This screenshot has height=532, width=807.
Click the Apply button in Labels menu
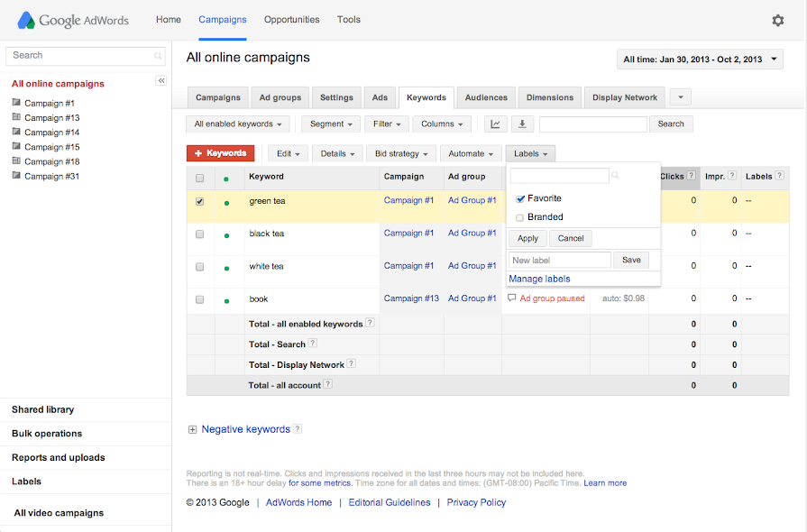[x=527, y=239]
